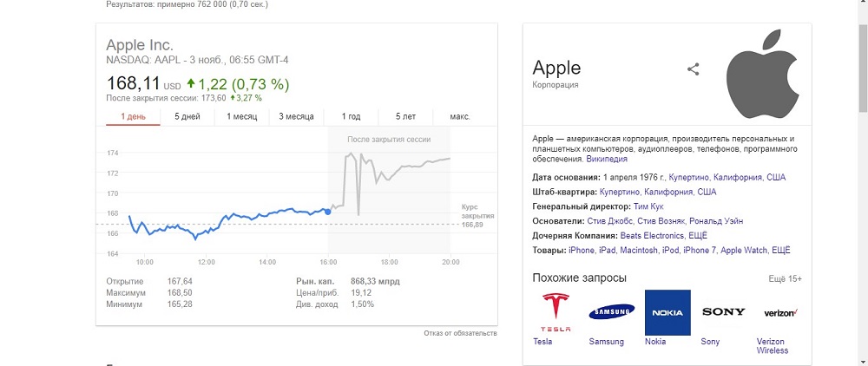
Task: Expand similar queries via Ещё 15+
Action: pos(785,279)
